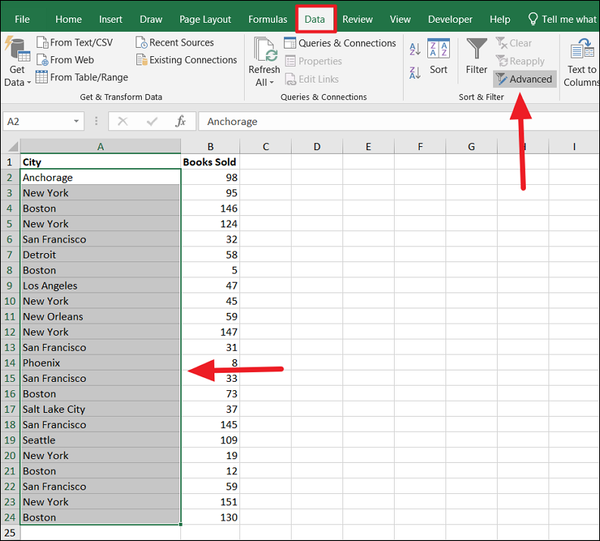Viewport: 600px width, 541px height.
Task: Confirm the formula bar entry checkmark
Action: [x=152, y=121]
